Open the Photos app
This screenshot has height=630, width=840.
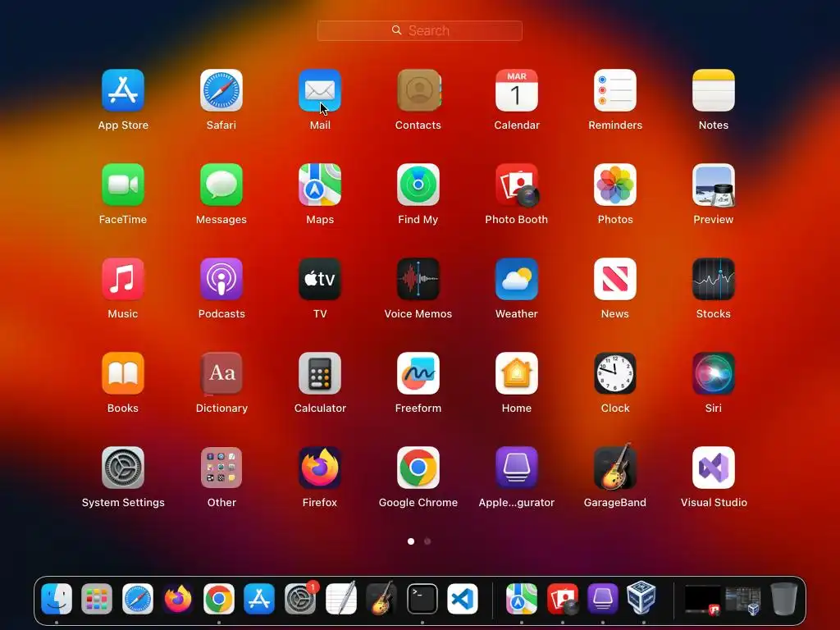pos(615,185)
